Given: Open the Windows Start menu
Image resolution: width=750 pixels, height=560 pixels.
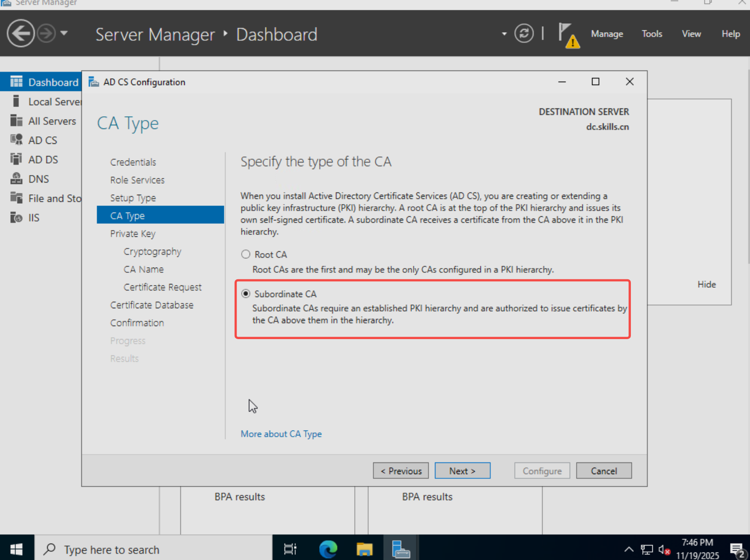Looking at the screenshot, I should 17,549.
